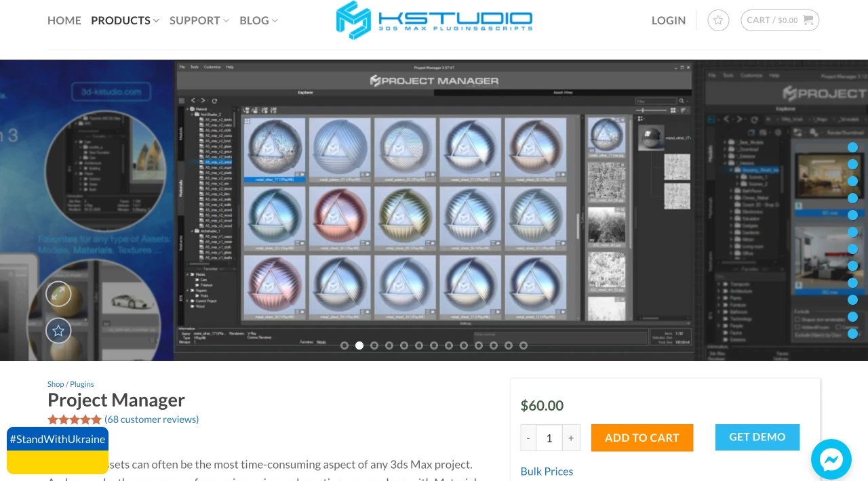
Task: Enable the Shapes (not renderable) exclude checkbox
Action: (797, 320)
